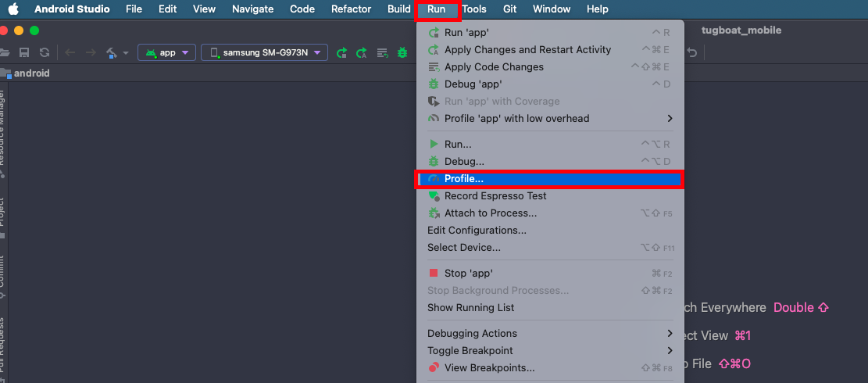Click the Forward navigation arrow in toolbar
This screenshot has width=868, height=383.
91,52
